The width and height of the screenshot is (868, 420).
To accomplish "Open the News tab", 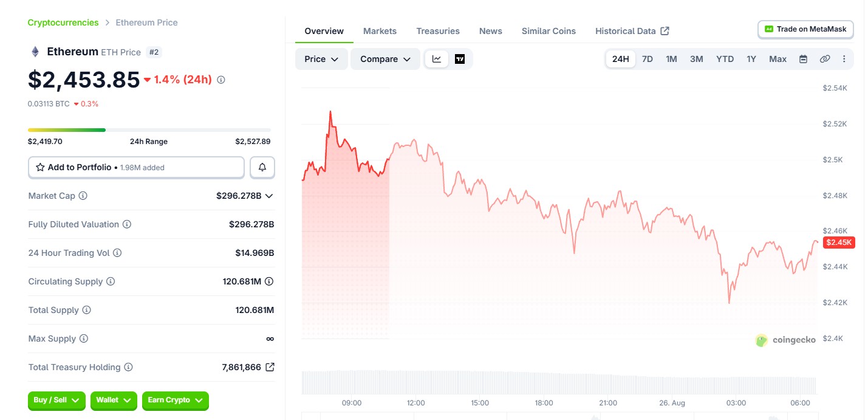I will pos(491,31).
